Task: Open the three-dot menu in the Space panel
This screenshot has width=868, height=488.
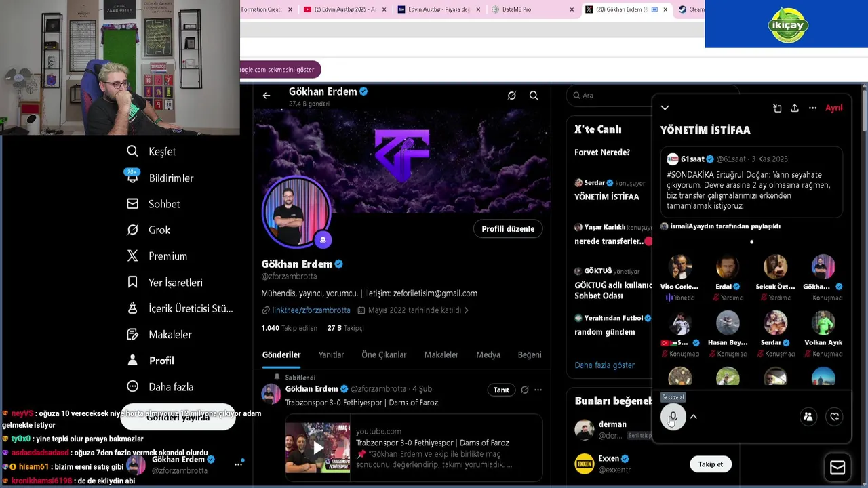Action: tap(812, 108)
